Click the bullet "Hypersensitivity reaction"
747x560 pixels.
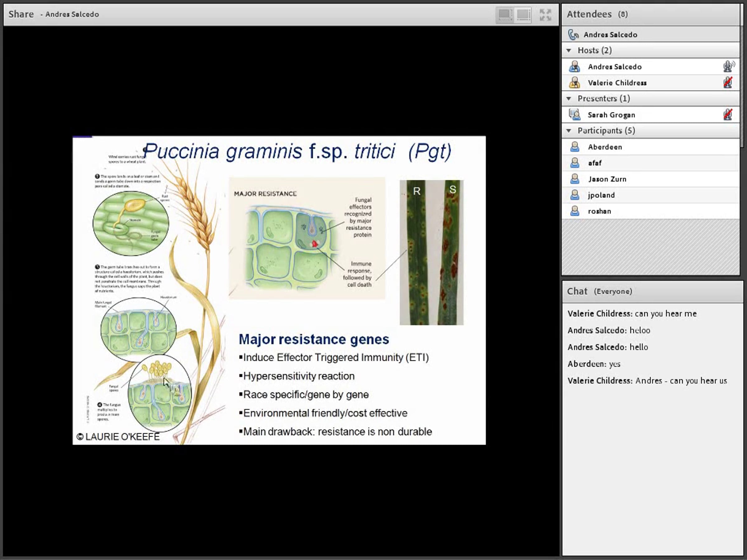click(297, 376)
